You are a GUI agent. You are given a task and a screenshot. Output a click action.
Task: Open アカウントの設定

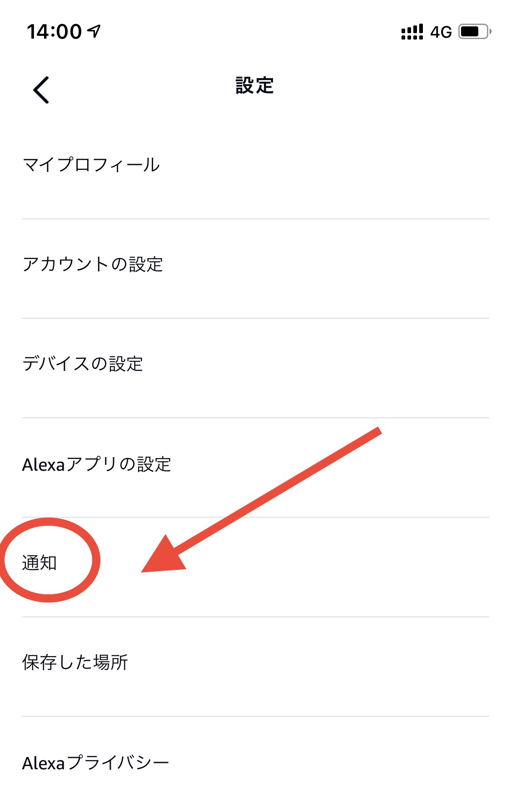pyautogui.click(x=93, y=264)
